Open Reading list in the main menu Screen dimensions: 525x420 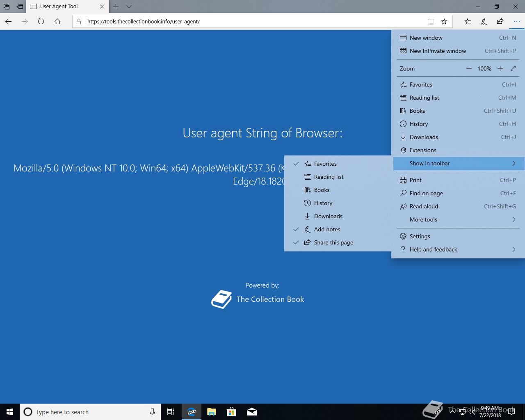(x=458, y=98)
